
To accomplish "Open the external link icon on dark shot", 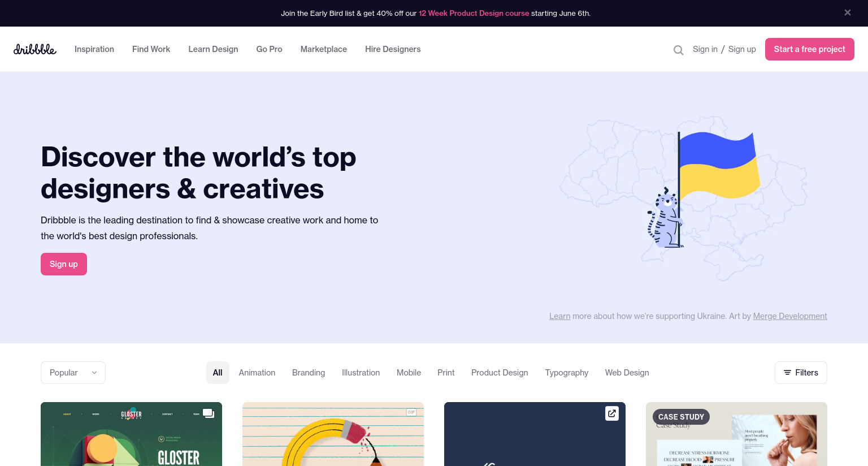I will [x=611, y=413].
